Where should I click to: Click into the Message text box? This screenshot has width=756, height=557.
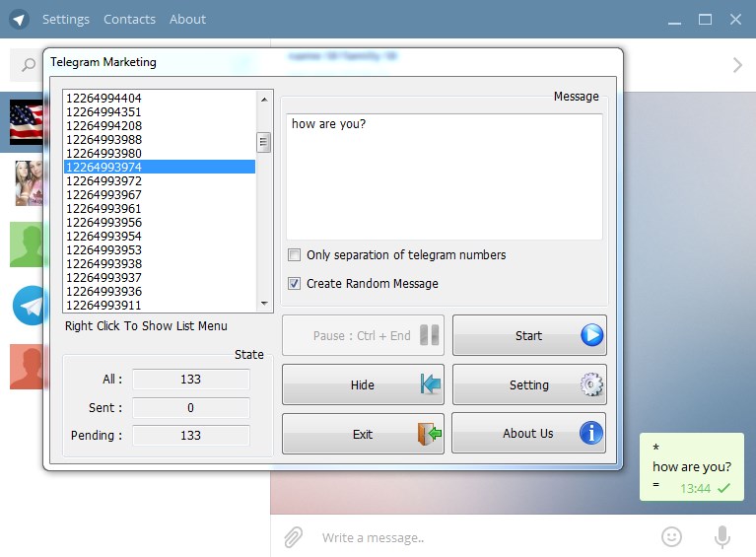pyautogui.click(x=445, y=176)
